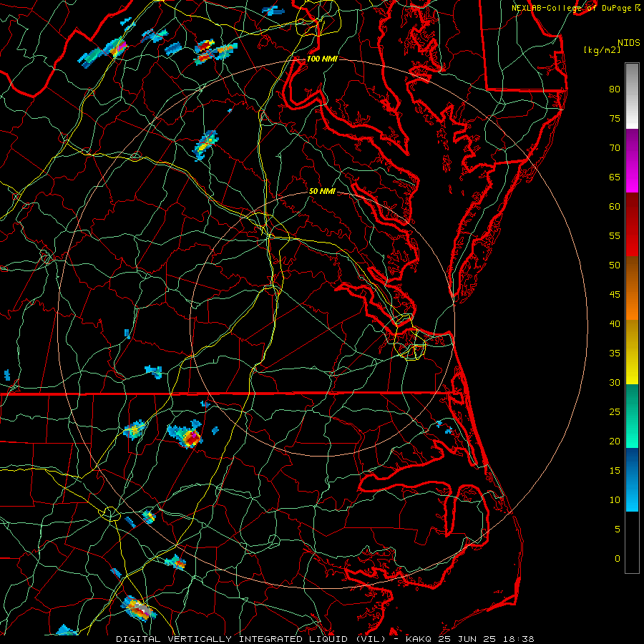
Task: Select the 40 value on the scale
Action: click(615, 324)
